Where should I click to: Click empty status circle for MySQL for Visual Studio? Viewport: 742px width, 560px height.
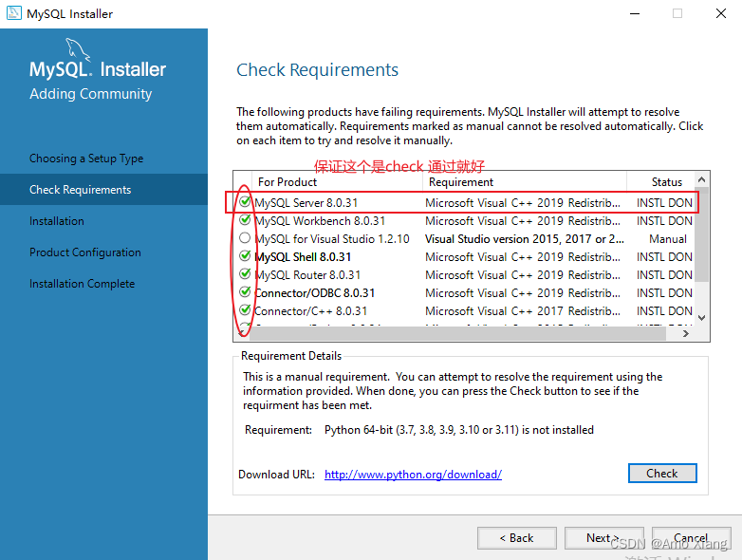point(245,237)
